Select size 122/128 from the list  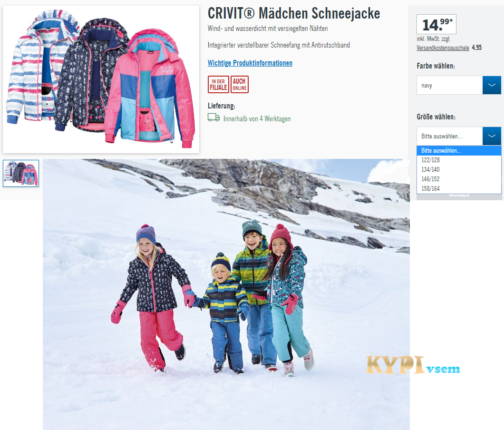point(459,160)
